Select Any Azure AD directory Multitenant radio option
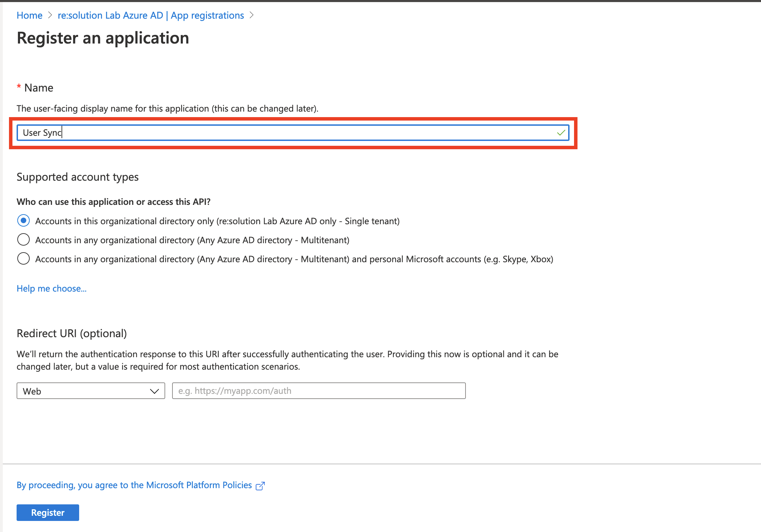The image size is (761, 532). [x=24, y=240]
